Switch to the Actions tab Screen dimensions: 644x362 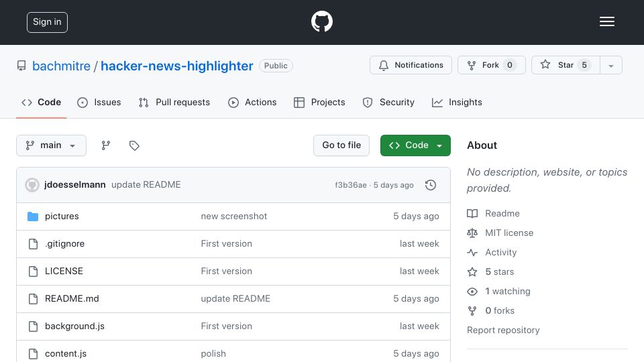(x=252, y=102)
